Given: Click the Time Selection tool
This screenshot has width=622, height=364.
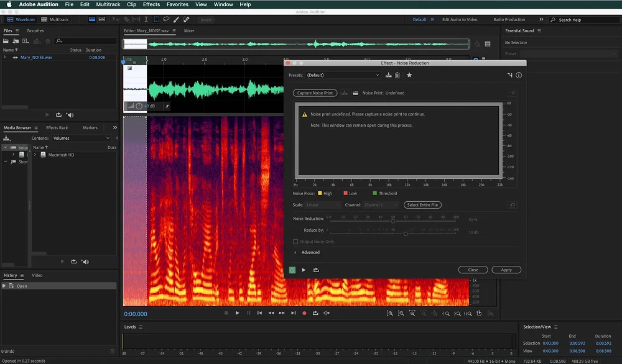Looking at the screenshot, I should point(146,20).
